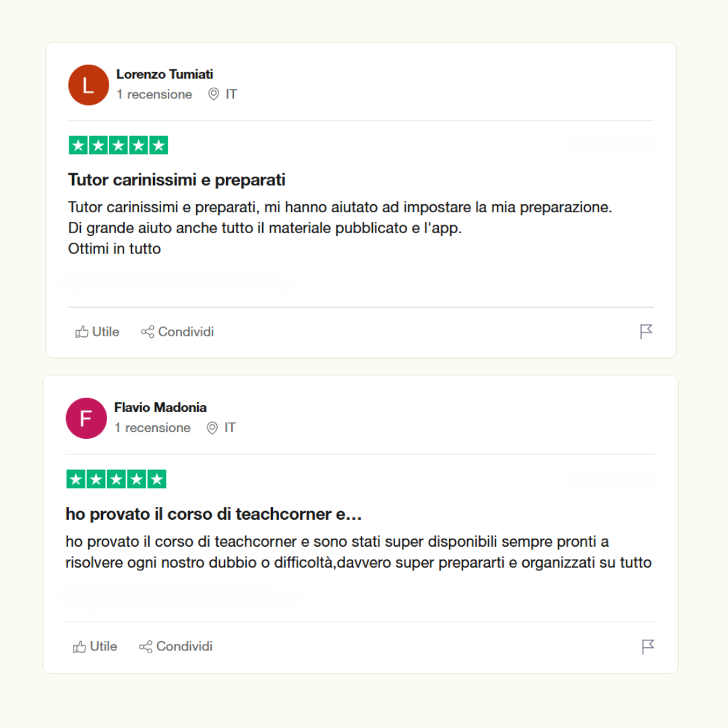This screenshot has width=728, height=728.
Task: Flag Flavio Madonia's review
Action: coord(648,646)
